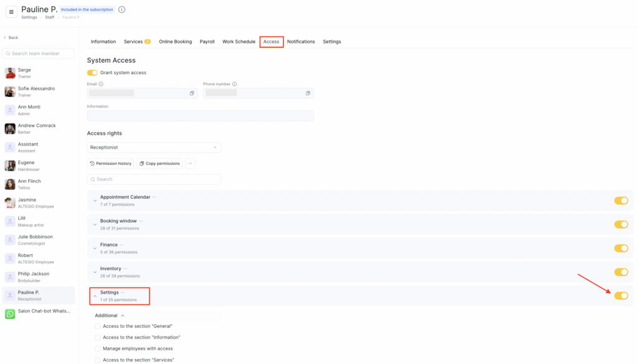Copy the email with the copy icon

(x=192, y=93)
